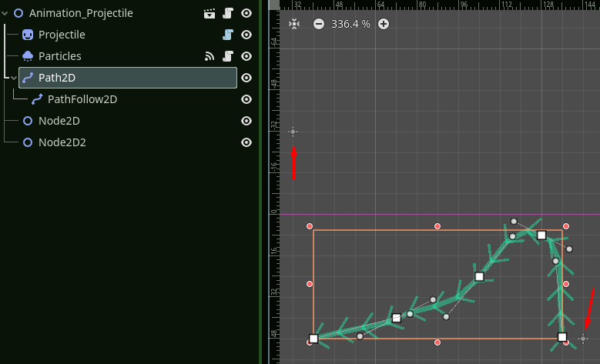The width and height of the screenshot is (600, 364).
Task: Open the Projectile node's blue script icon
Action: tap(228, 35)
